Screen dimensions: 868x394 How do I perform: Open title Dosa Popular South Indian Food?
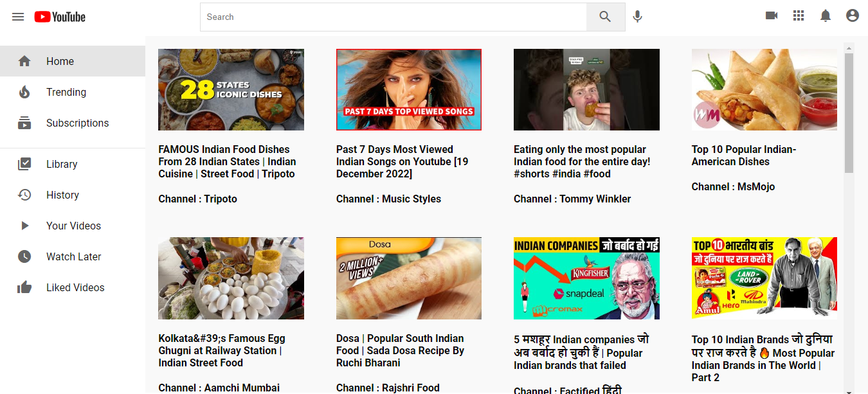click(401, 350)
